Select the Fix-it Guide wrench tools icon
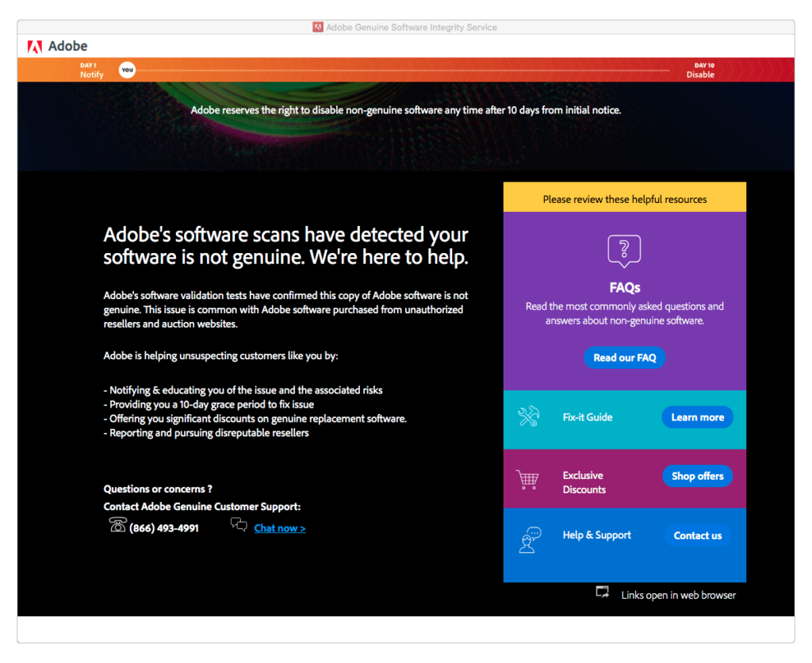 click(x=527, y=416)
